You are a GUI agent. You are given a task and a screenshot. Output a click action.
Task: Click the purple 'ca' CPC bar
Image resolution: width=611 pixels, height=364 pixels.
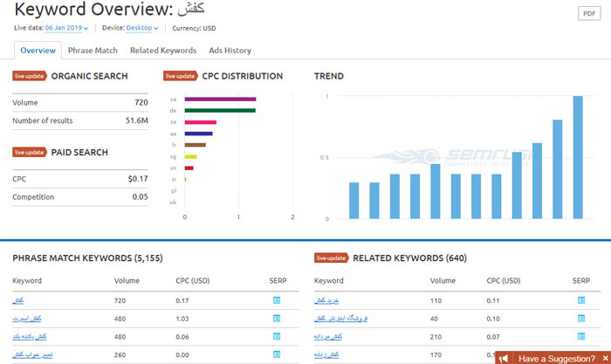[x=220, y=99]
